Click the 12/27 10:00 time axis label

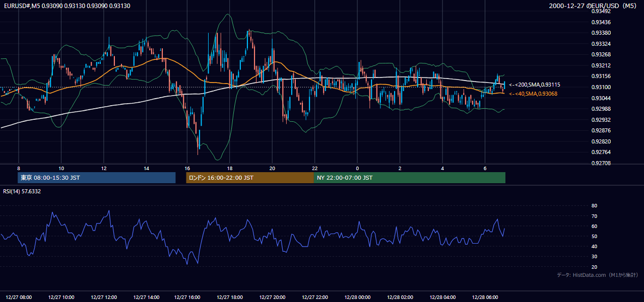coord(61,297)
